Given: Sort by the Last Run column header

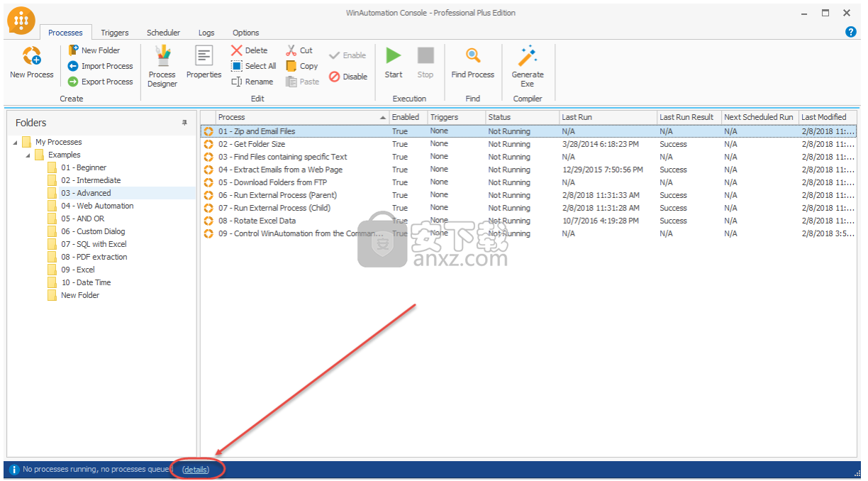Looking at the screenshot, I should (x=608, y=117).
